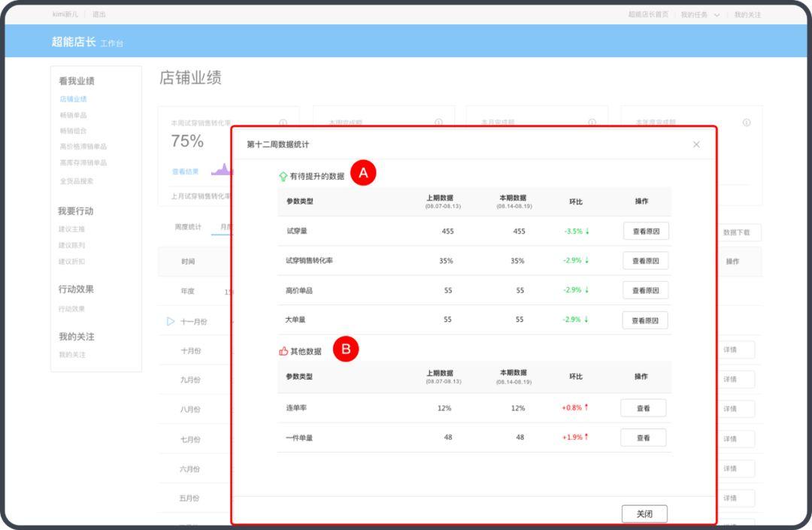Click 查看 button for the 连单率 row

point(643,407)
